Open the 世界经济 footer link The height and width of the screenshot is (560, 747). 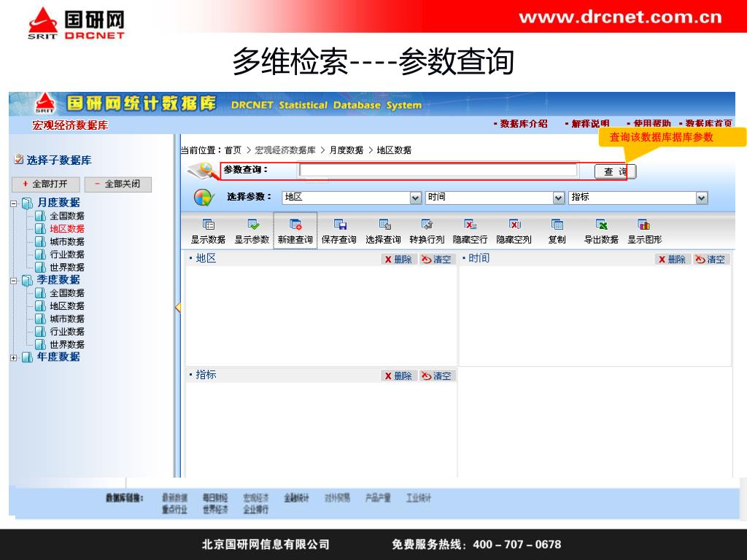coord(215,510)
